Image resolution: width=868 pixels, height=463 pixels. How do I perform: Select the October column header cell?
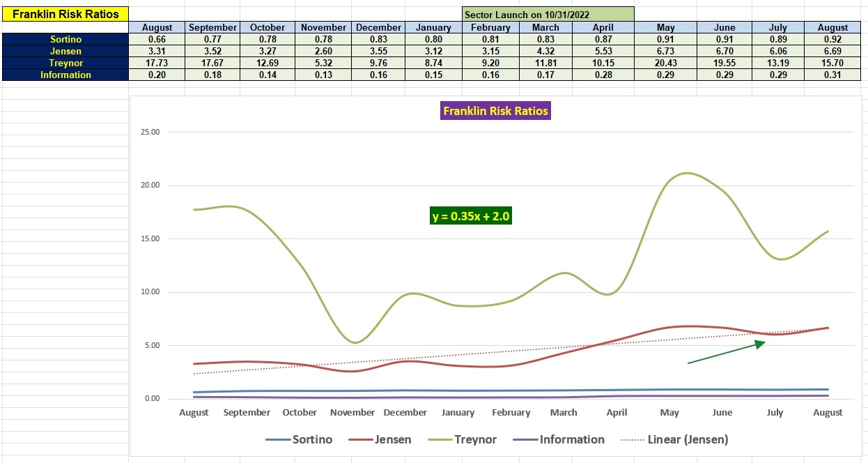[x=268, y=27]
